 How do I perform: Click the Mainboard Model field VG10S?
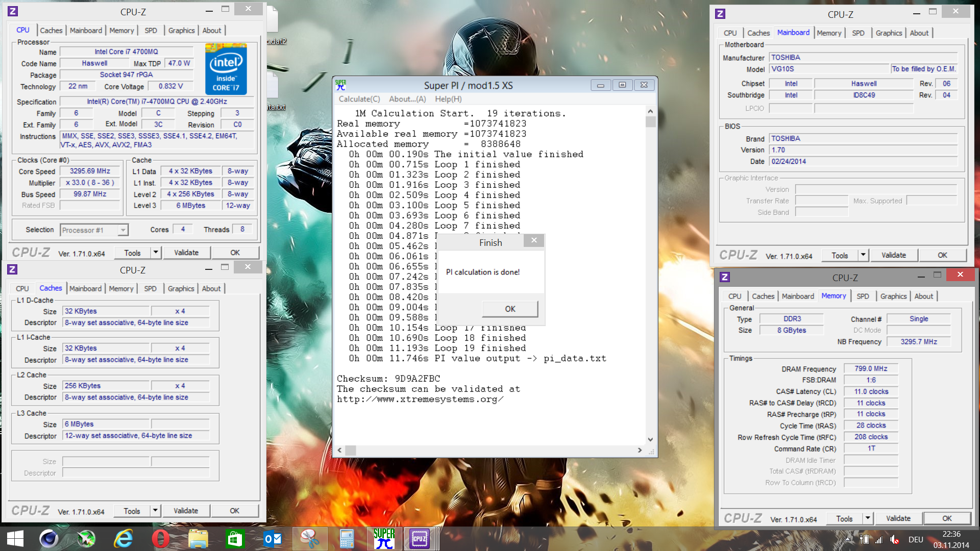(x=829, y=69)
